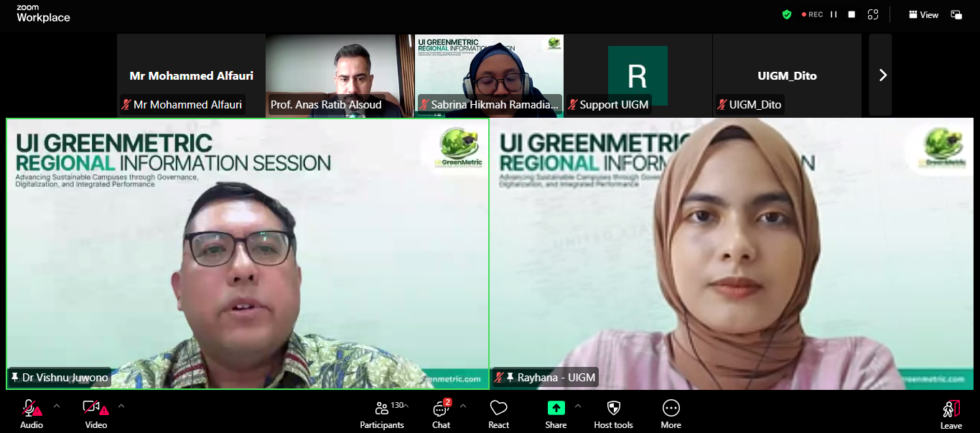Start screen sharing with the Share button

(556, 414)
